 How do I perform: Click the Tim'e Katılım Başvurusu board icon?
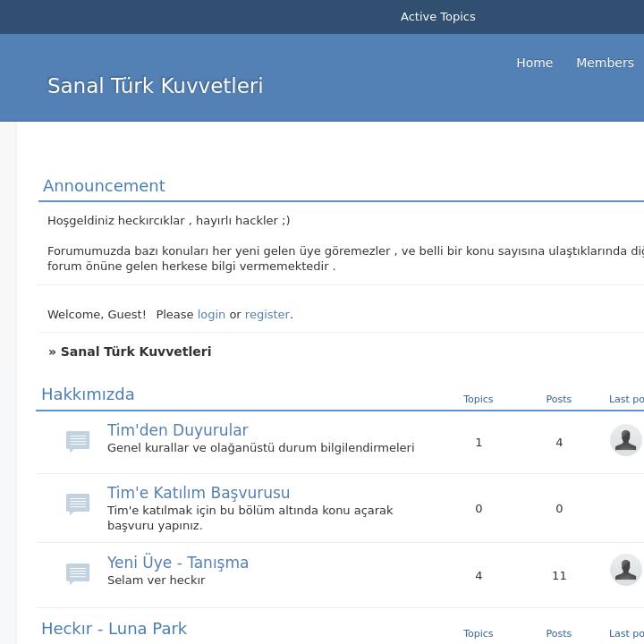click(78, 504)
